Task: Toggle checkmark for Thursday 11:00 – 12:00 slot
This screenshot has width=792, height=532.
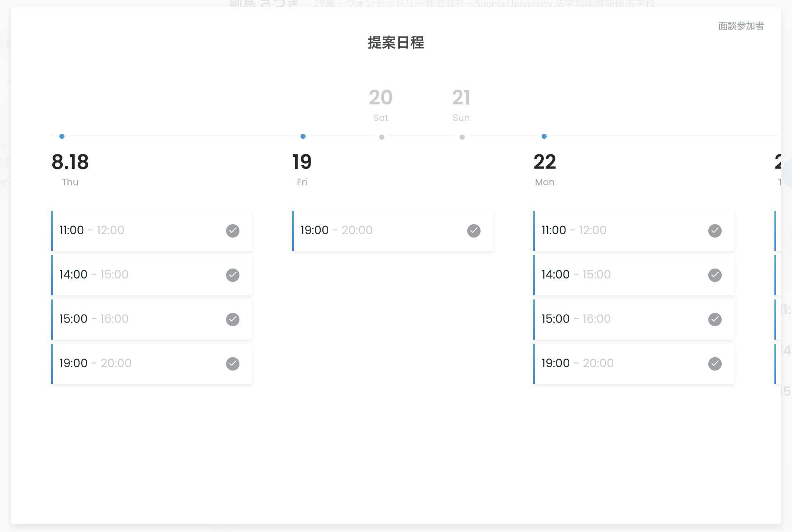Action: point(233,231)
